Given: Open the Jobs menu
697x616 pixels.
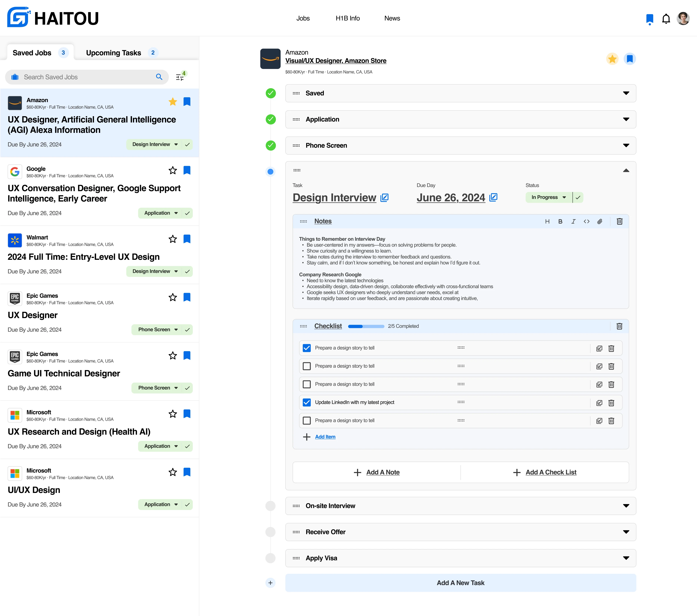Looking at the screenshot, I should coord(303,18).
